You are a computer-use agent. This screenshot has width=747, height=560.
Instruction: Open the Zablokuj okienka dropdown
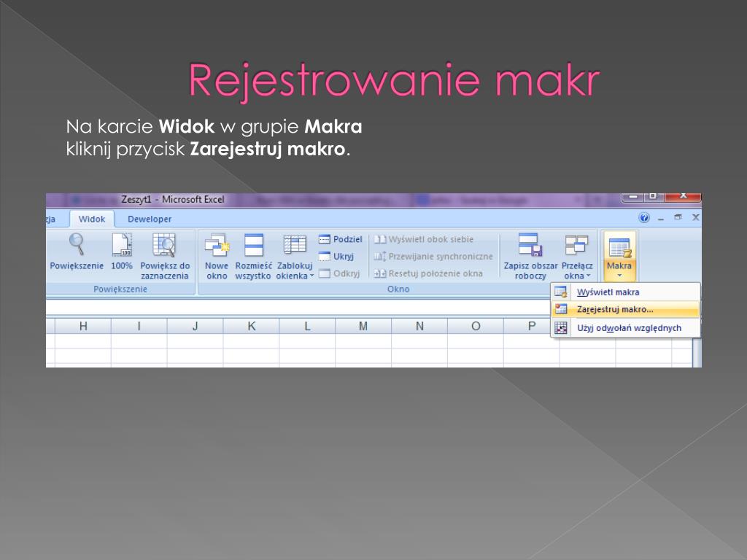[x=295, y=257]
